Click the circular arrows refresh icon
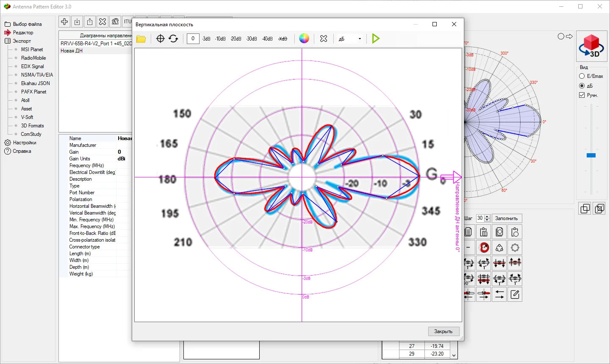610x364 pixels. tap(173, 39)
